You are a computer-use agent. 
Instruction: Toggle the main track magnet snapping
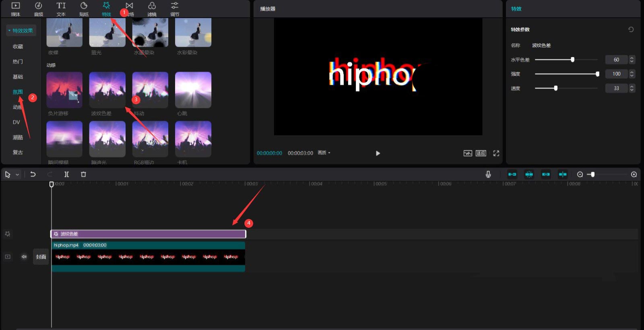512,174
